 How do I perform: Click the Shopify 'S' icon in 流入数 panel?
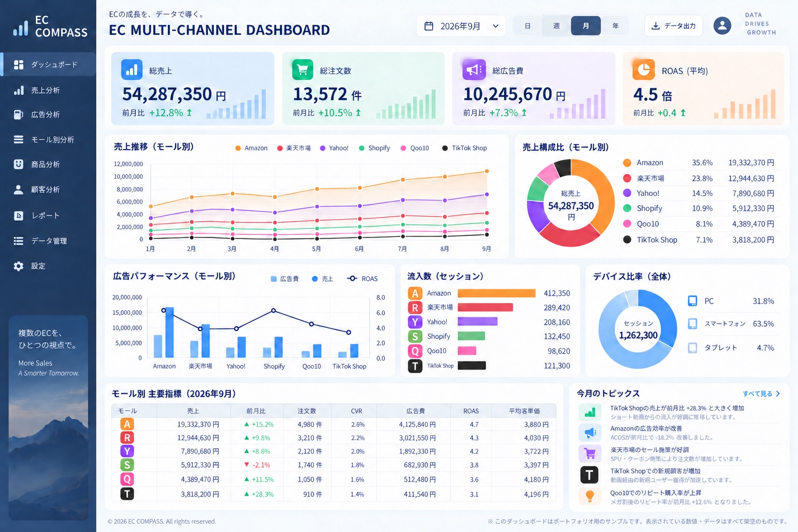(415, 337)
